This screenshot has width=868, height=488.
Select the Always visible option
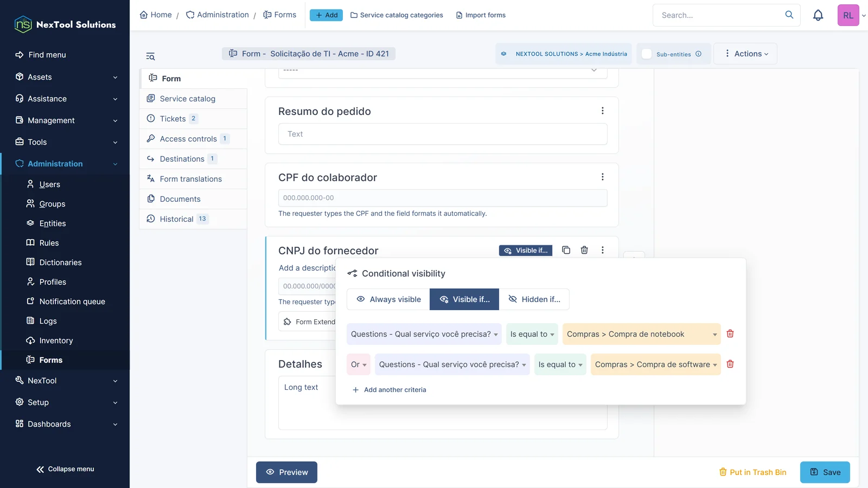(x=388, y=299)
